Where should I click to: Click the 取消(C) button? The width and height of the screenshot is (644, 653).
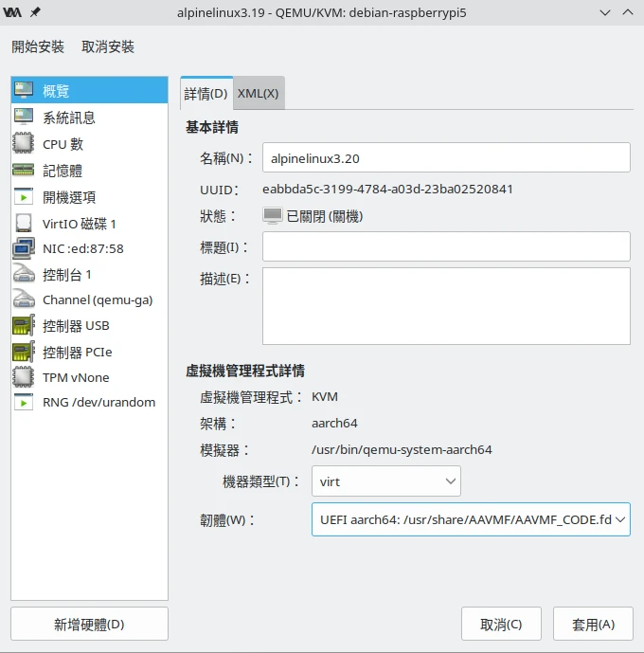[x=501, y=624]
